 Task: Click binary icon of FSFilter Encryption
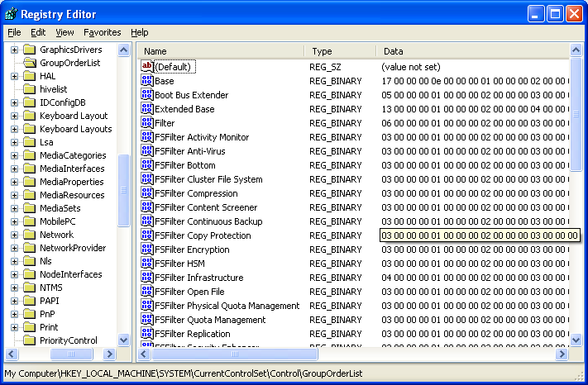click(x=146, y=249)
